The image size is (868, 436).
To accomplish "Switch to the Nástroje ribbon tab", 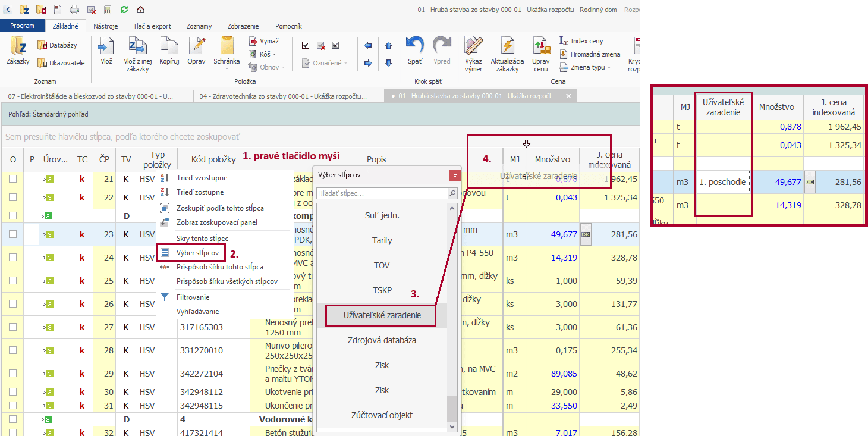I will click(106, 26).
